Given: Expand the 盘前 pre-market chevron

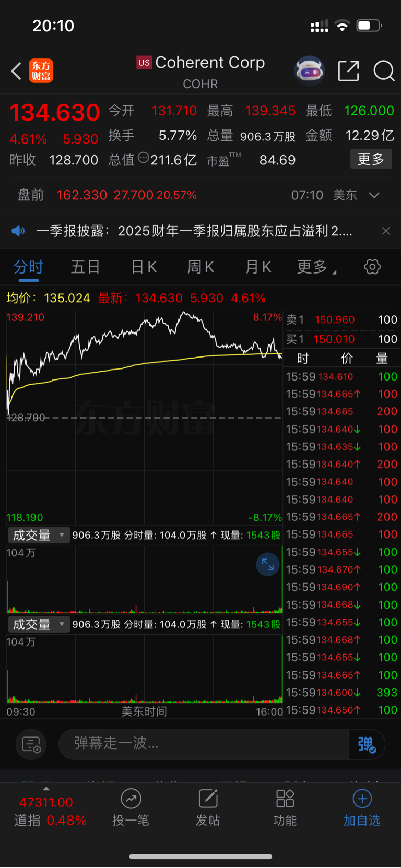Looking at the screenshot, I should click(x=374, y=195).
